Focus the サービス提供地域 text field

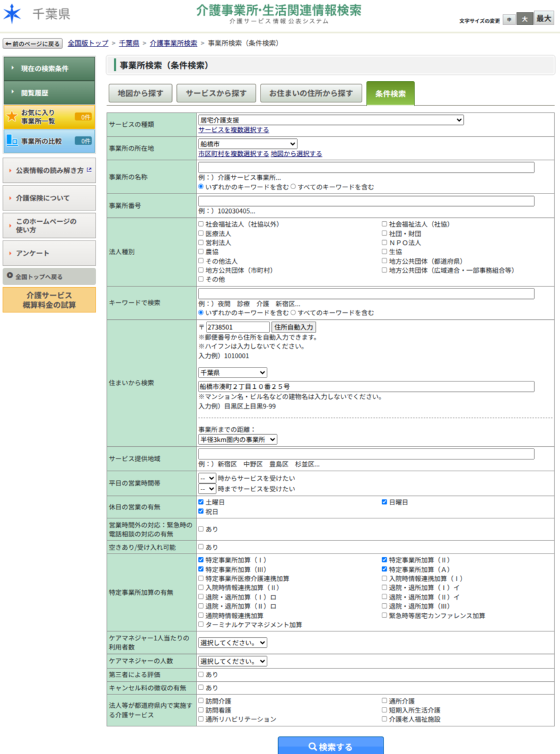click(x=366, y=454)
